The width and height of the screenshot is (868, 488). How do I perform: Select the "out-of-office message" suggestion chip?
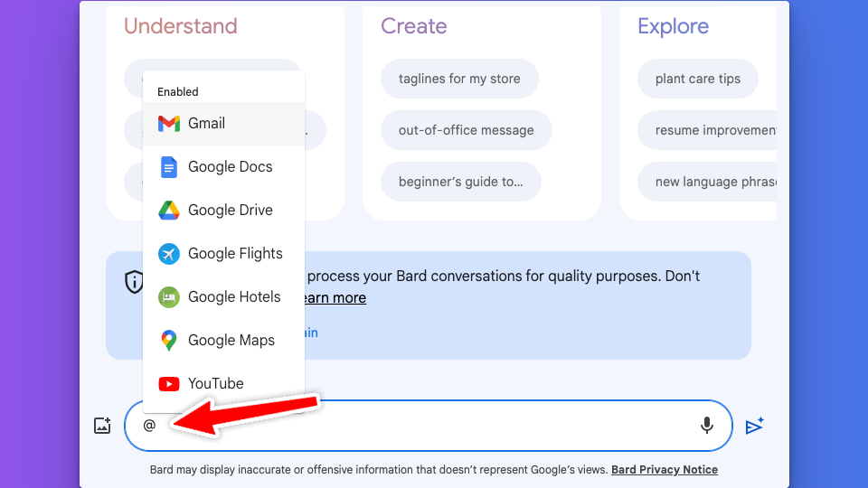tap(466, 130)
